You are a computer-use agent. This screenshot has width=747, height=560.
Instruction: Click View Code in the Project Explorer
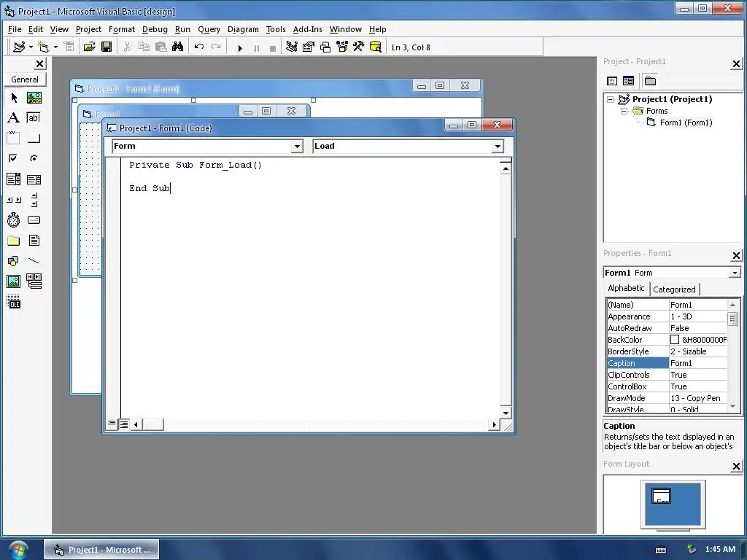click(612, 81)
